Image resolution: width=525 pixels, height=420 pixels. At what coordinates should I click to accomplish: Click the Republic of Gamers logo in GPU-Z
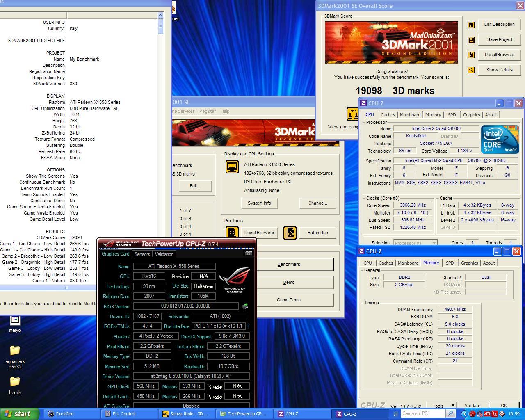coord(234,280)
